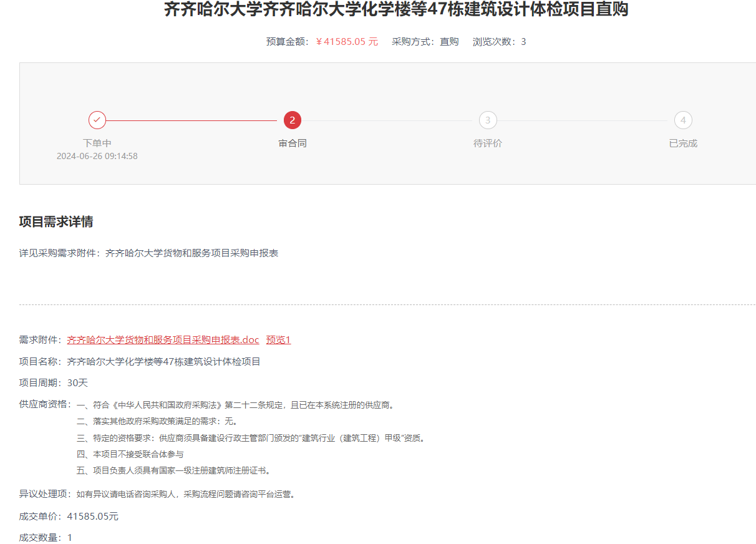Click the step 4 circle icon
This screenshot has height=544, width=756.
tap(683, 120)
